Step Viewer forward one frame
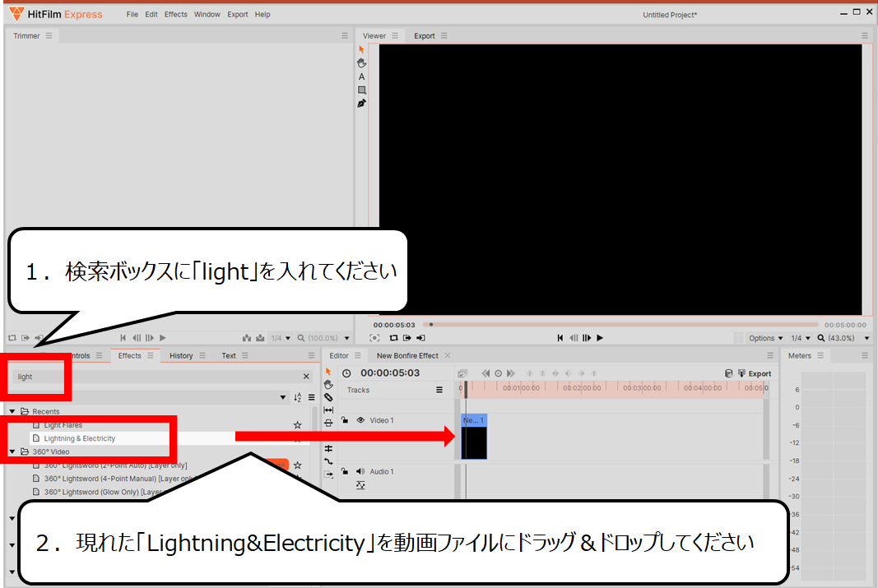This screenshot has width=878, height=588. 586,338
